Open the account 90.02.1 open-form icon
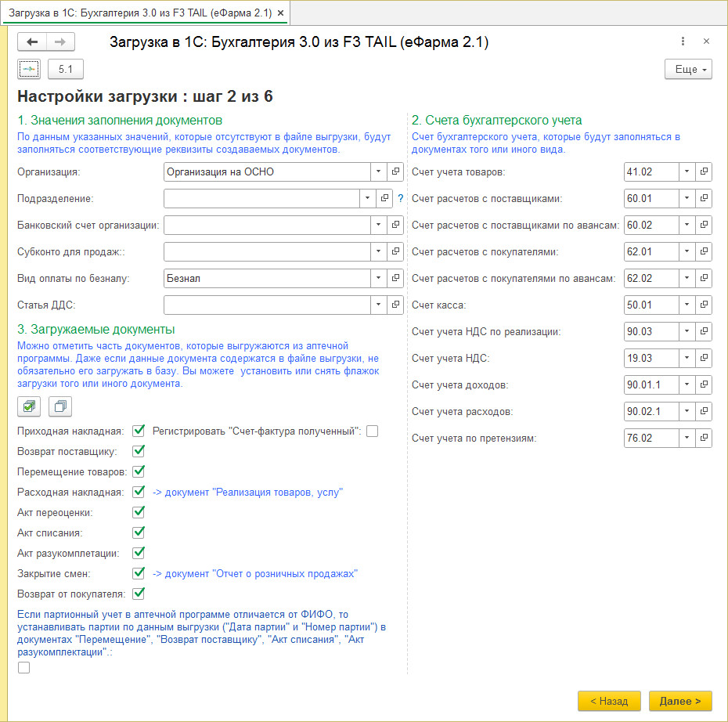This screenshot has height=722, width=728. [x=704, y=411]
